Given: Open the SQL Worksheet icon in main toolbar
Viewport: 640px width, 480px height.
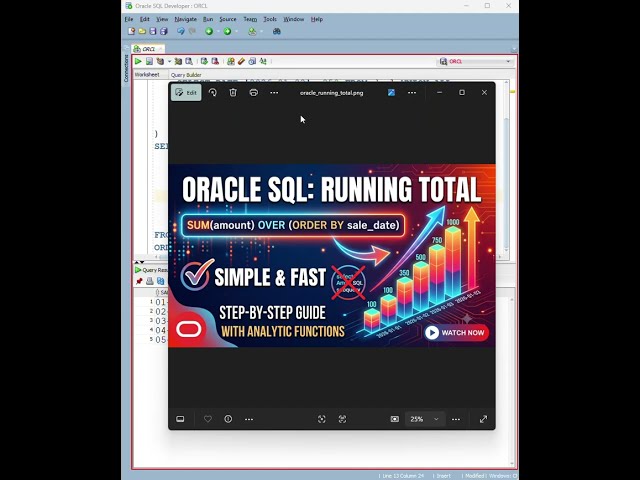Looking at the screenshot, I should (x=252, y=31).
